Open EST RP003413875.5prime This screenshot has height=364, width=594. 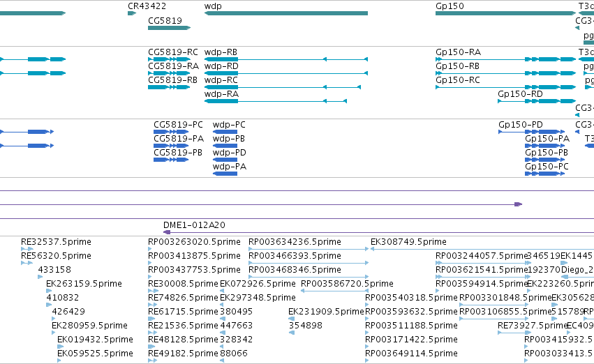coord(194,256)
